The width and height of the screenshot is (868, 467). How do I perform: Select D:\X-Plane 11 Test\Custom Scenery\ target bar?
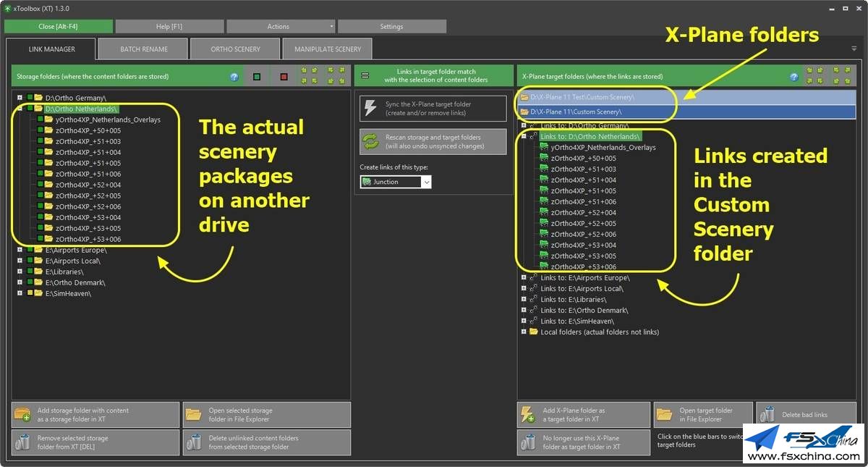pos(686,96)
